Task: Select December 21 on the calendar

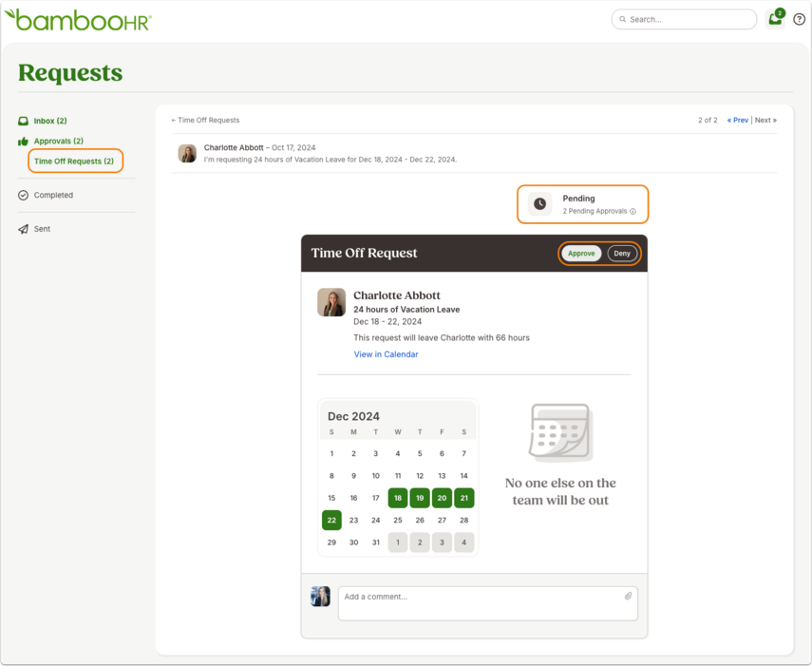Action: pyautogui.click(x=464, y=498)
